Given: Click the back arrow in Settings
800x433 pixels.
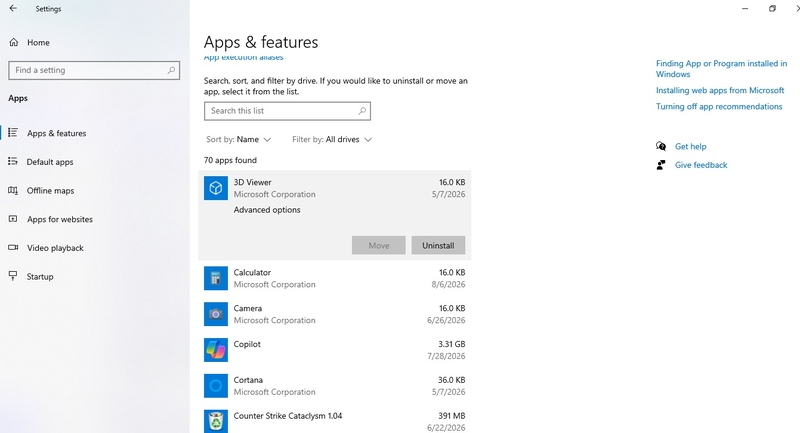Looking at the screenshot, I should pos(13,9).
